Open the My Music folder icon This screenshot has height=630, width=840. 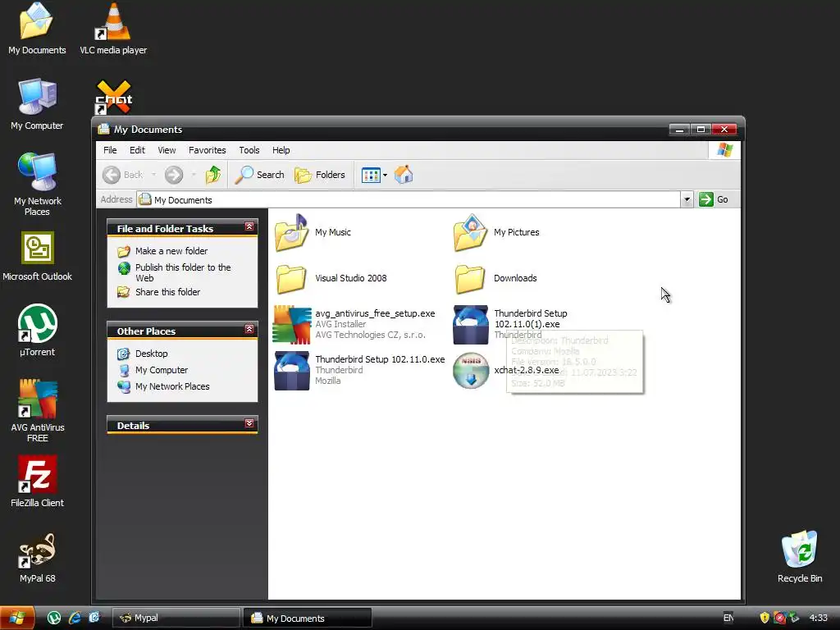[x=291, y=232]
